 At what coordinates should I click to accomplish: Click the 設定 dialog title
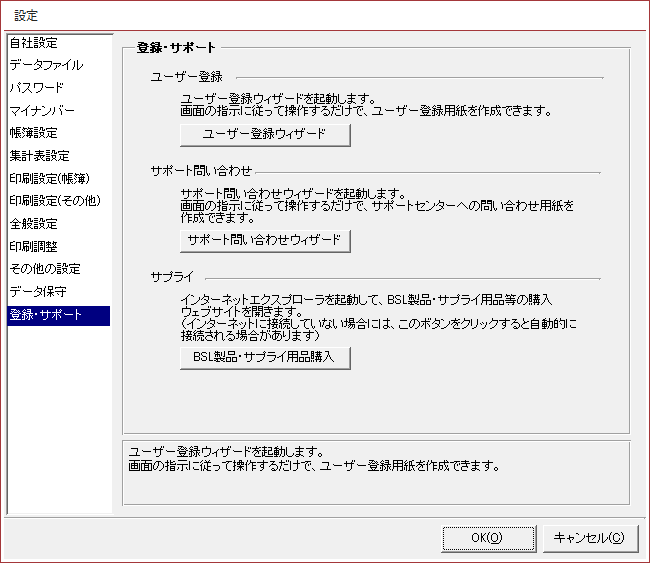point(26,16)
